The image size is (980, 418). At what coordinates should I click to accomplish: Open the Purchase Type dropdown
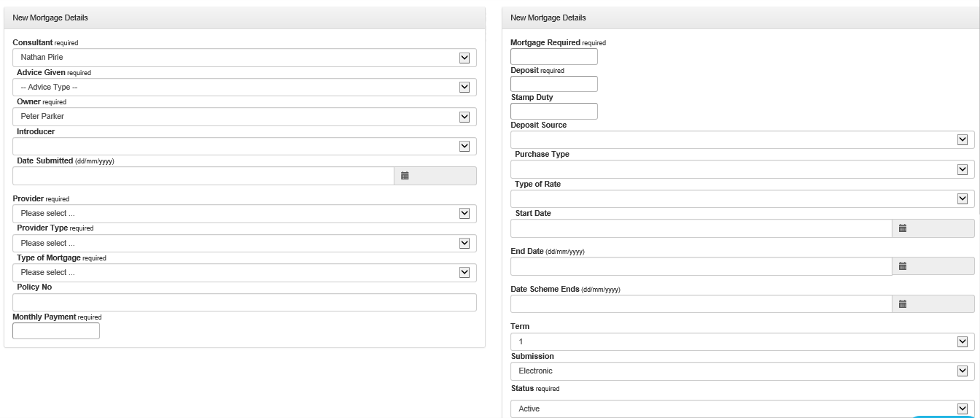(742, 169)
